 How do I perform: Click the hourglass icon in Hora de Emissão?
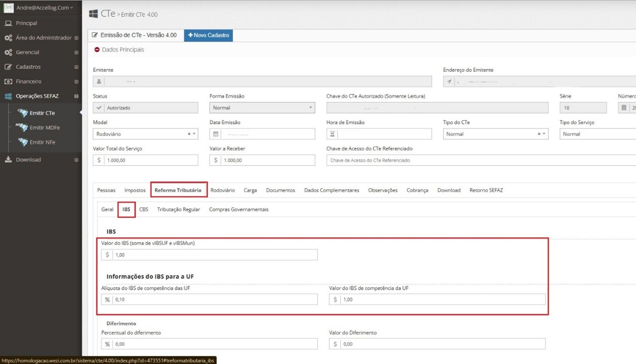(332, 134)
